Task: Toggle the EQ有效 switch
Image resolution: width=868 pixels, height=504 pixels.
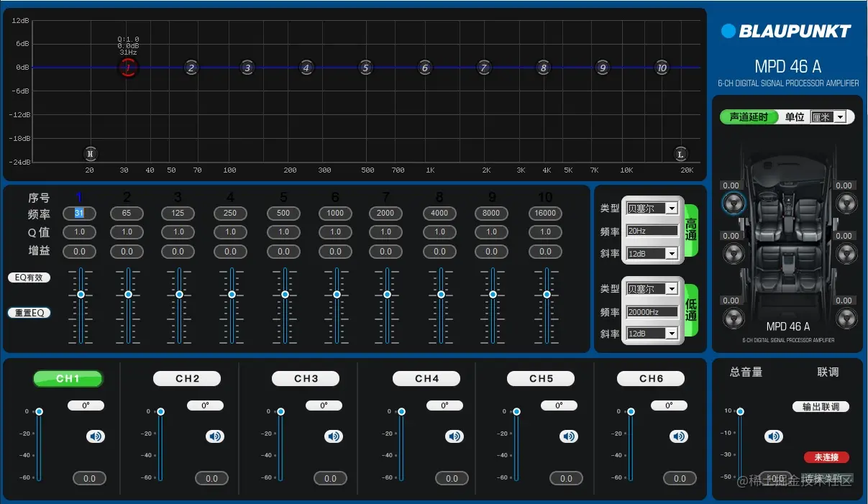Action: [x=29, y=278]
